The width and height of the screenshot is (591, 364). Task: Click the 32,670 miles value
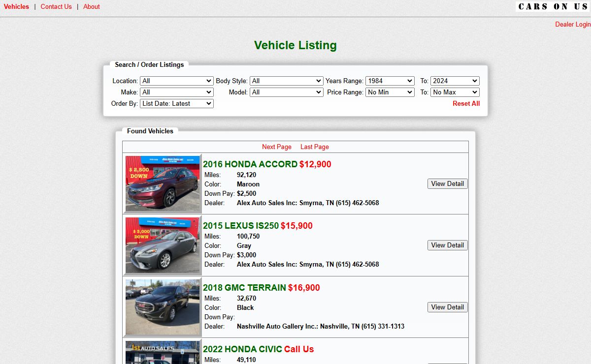(x=246, y=298)
